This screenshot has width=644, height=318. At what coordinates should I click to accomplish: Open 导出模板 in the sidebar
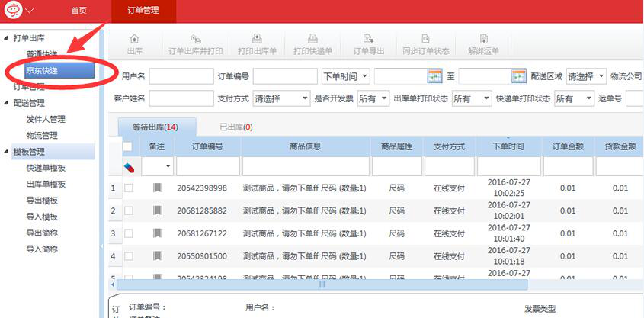[42, 201]
